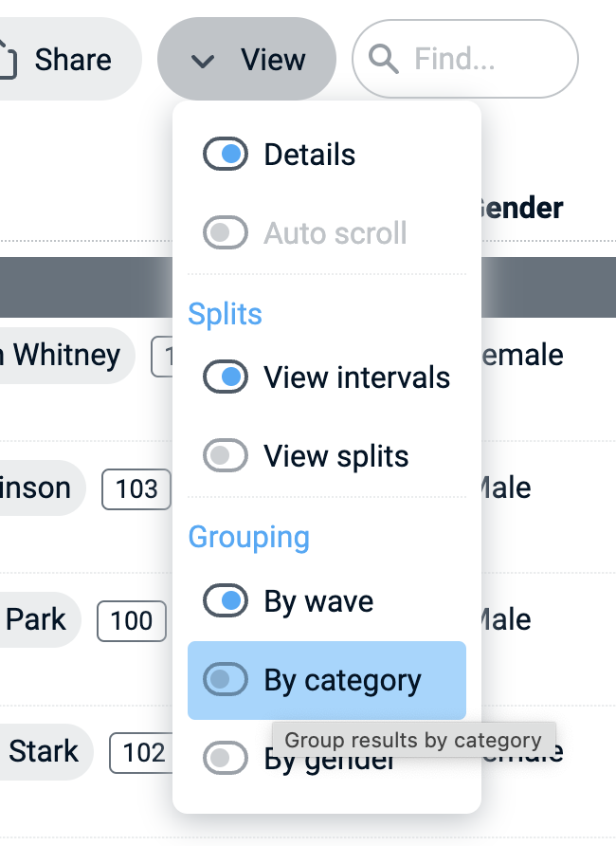The image size is (616, 846).
Task: Toggle the Details switch off
Action: 226,155
